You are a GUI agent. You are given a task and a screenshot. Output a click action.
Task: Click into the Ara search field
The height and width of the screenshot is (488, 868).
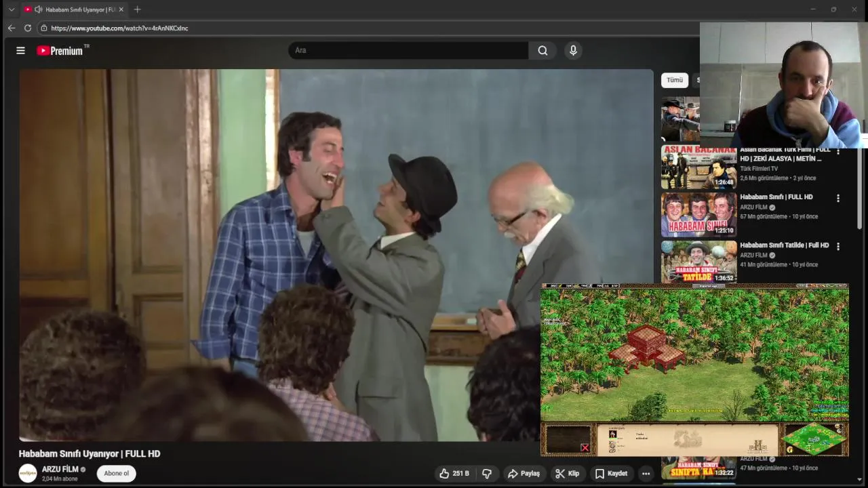408,50
